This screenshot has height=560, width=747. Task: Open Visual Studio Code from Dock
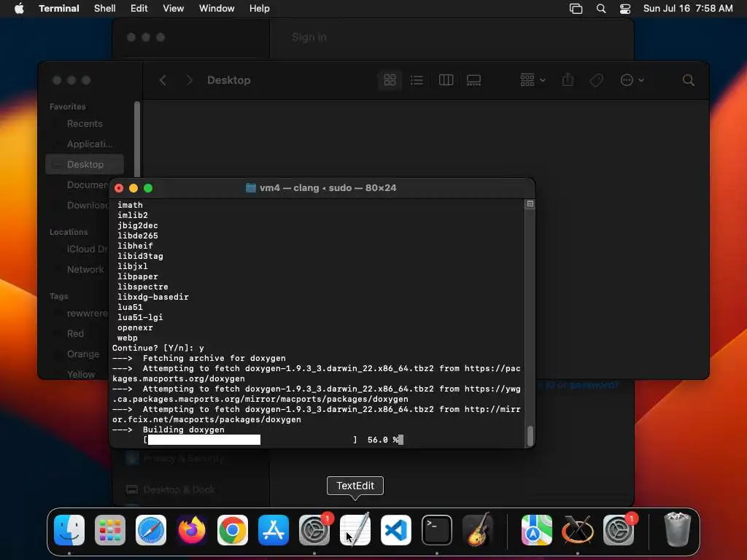pyautogui.click(x=396, y=530)
